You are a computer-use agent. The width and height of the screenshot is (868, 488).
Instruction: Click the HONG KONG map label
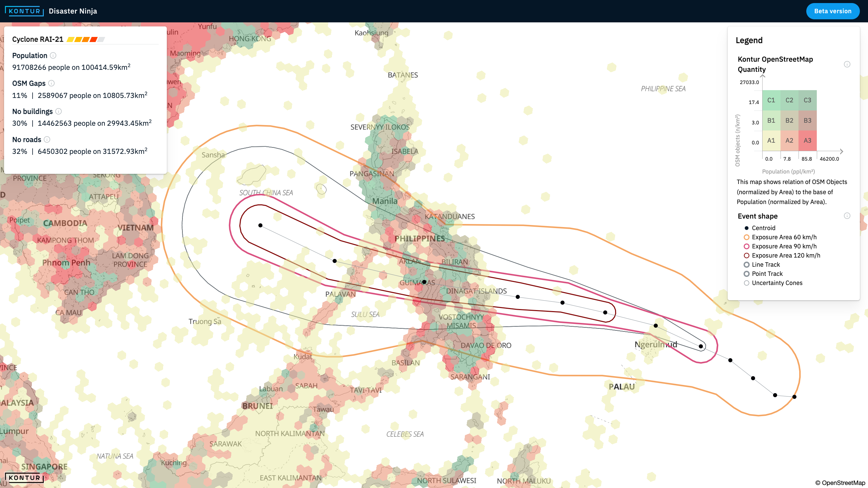point(250,39)
